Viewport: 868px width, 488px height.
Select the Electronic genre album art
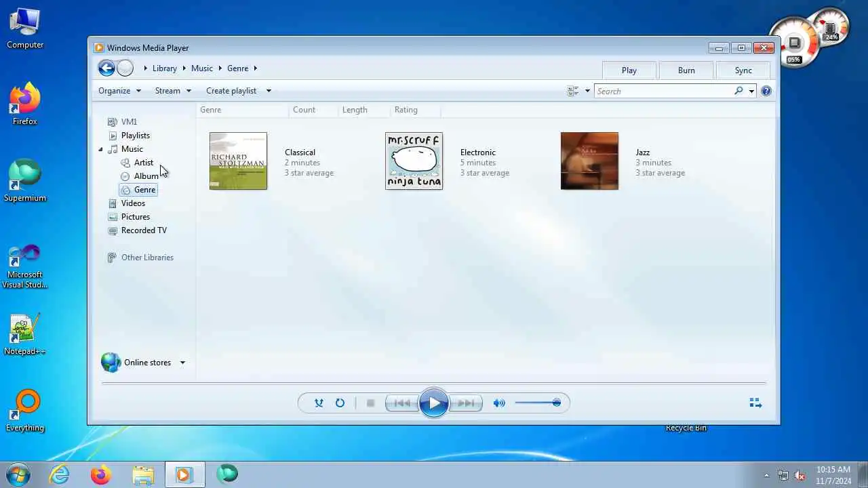coord(414,161)
